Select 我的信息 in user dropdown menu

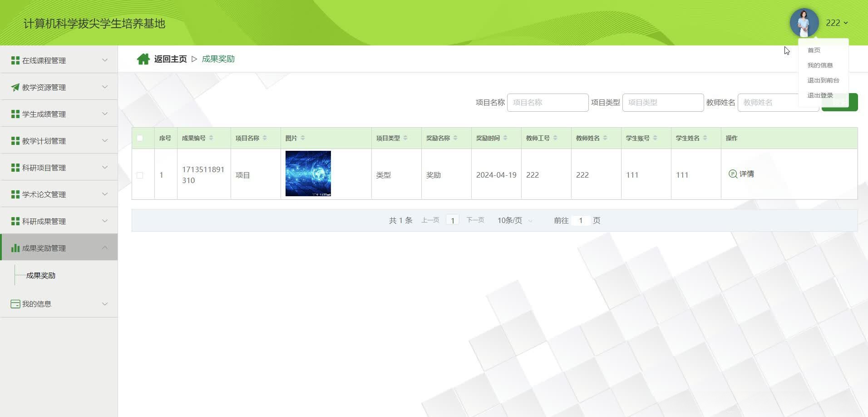tap(820, 65)
